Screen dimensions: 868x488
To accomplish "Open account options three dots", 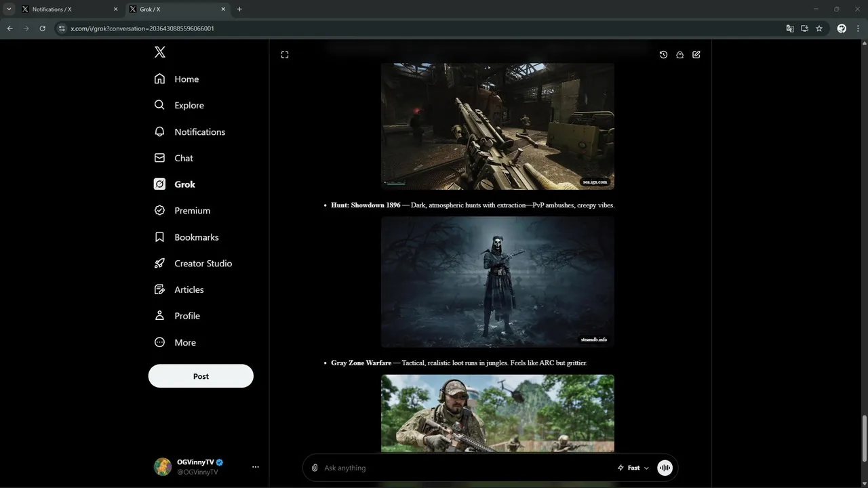I will [256, 467].
